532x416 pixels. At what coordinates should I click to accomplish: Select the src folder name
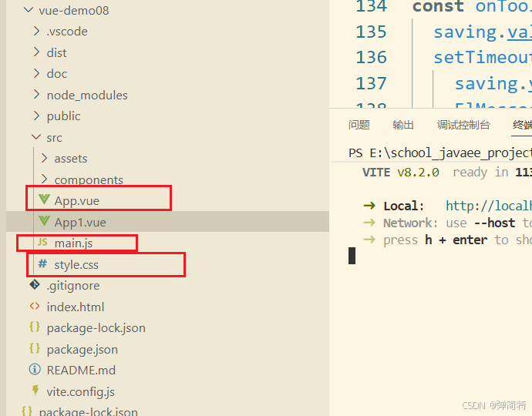[54, 138]
